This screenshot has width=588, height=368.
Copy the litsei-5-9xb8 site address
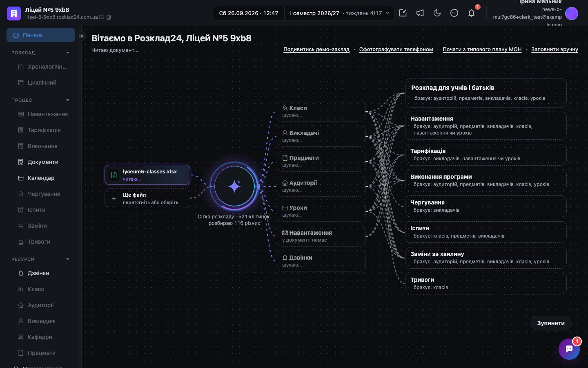109,17
